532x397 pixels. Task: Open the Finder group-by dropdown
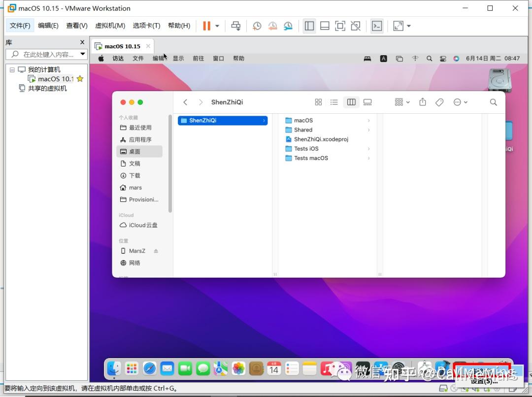tap(402, 102)
